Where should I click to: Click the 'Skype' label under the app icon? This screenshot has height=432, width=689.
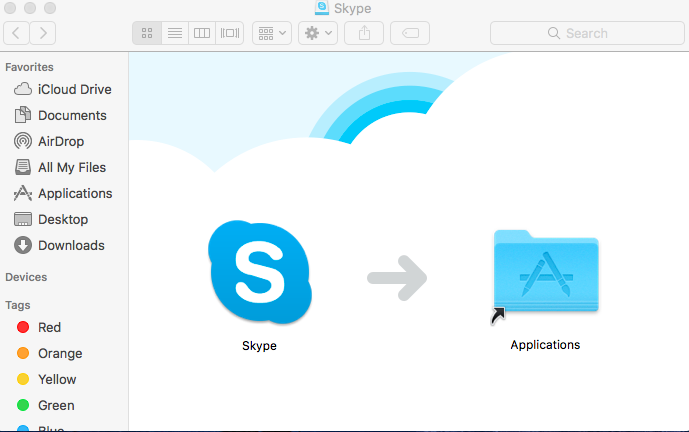259,345
